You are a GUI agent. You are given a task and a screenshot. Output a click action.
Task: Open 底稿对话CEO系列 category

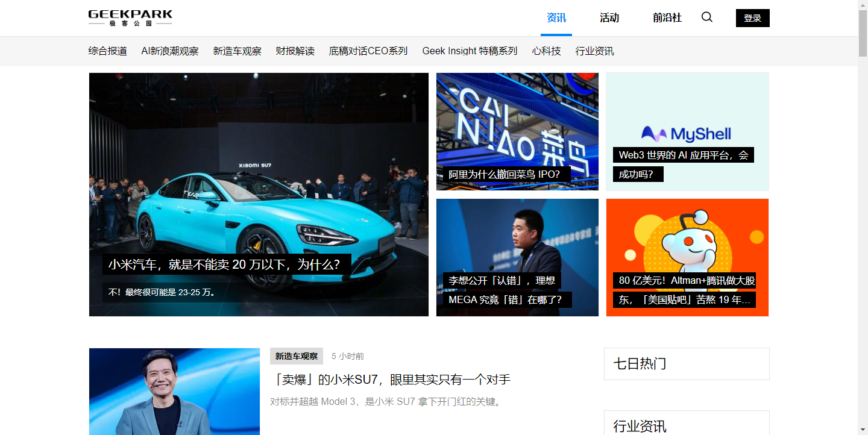368,51
